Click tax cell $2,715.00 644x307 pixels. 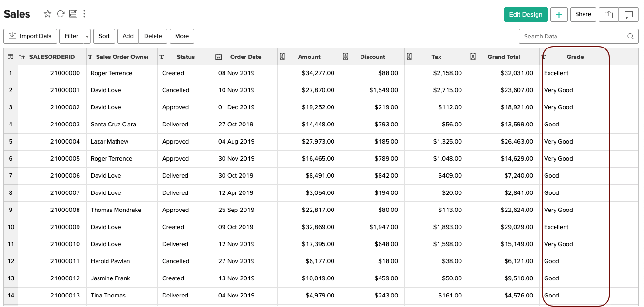click(437, 90)
